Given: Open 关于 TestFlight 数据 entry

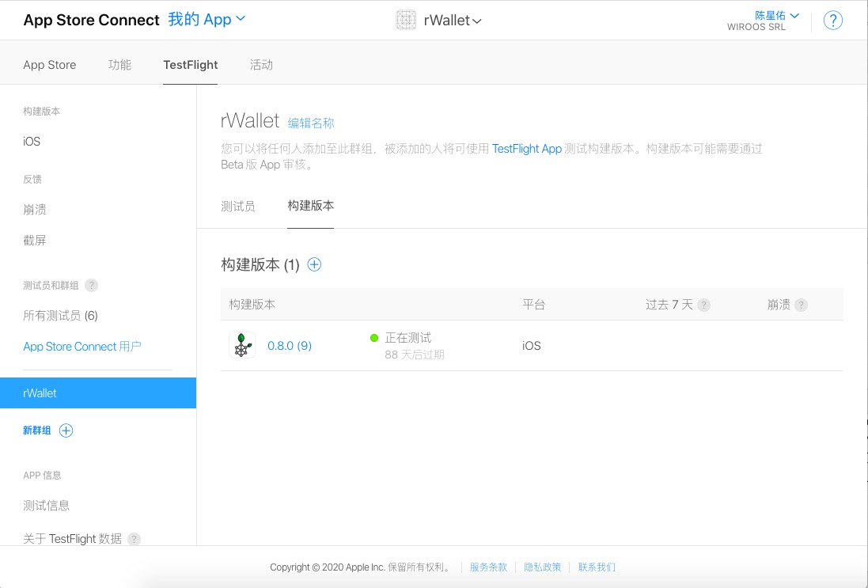Looking at the screenshot, I should pos(73,539).
